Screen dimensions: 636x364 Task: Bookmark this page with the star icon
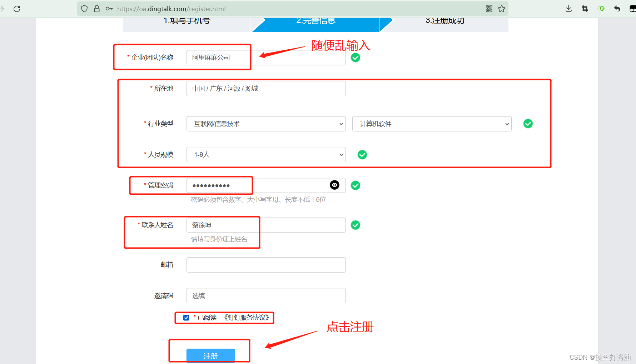[502, 9]
